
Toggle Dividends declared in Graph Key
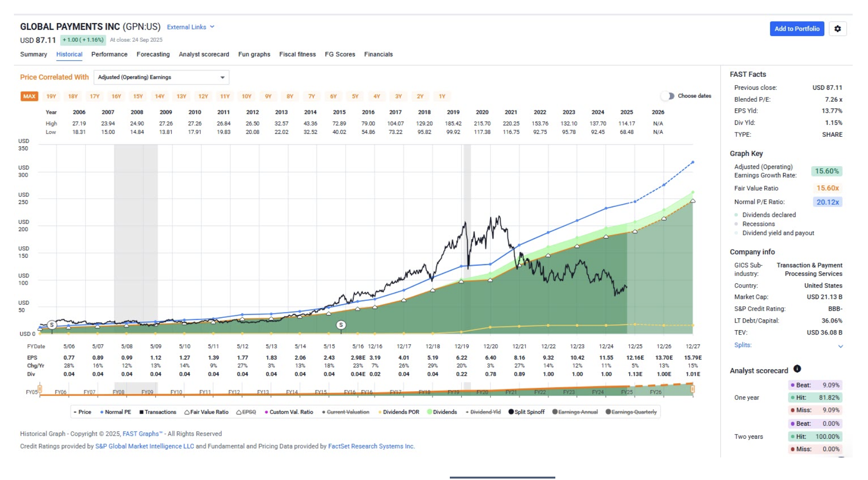(x=765, y=215)
